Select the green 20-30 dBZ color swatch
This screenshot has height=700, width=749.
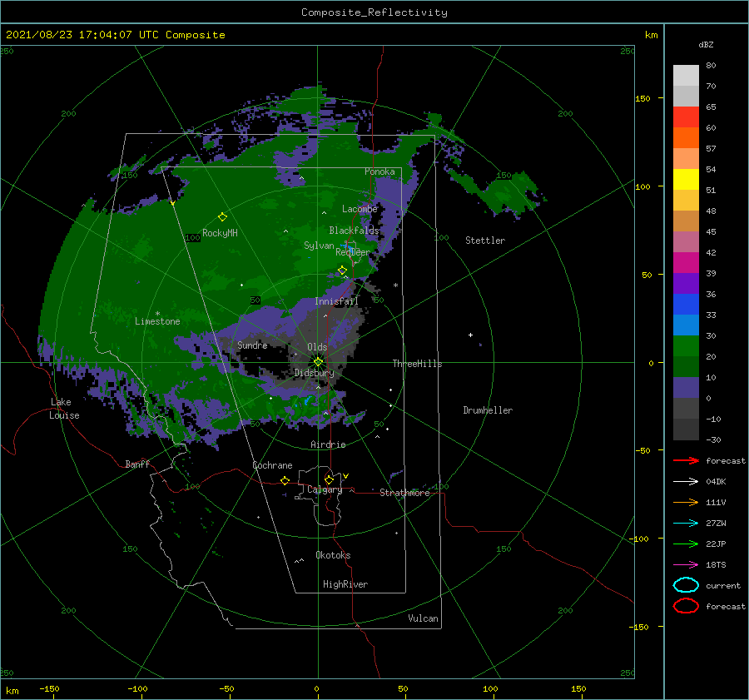click(x=686, y=346)
